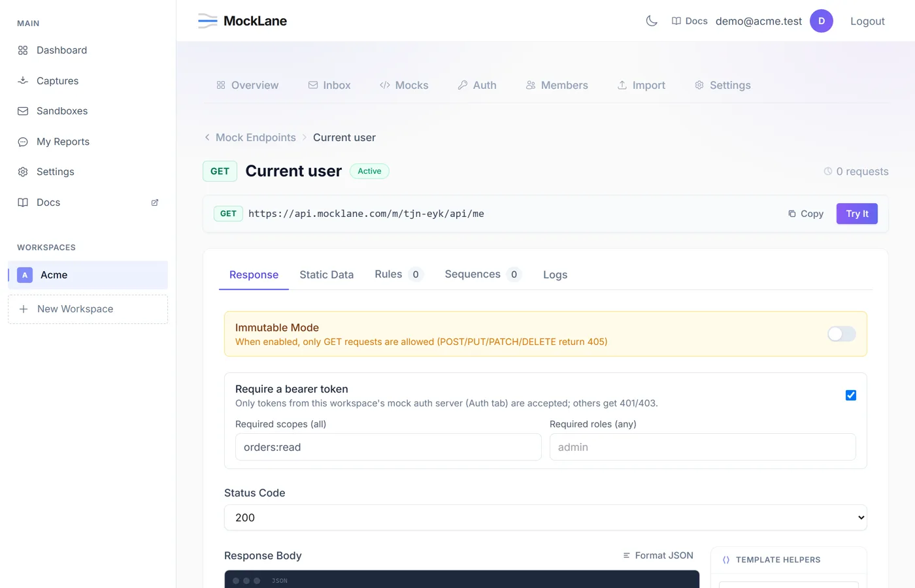Click the Import upload icon
915x588 pixels.
pyautogui.click(x=622, y=85)
